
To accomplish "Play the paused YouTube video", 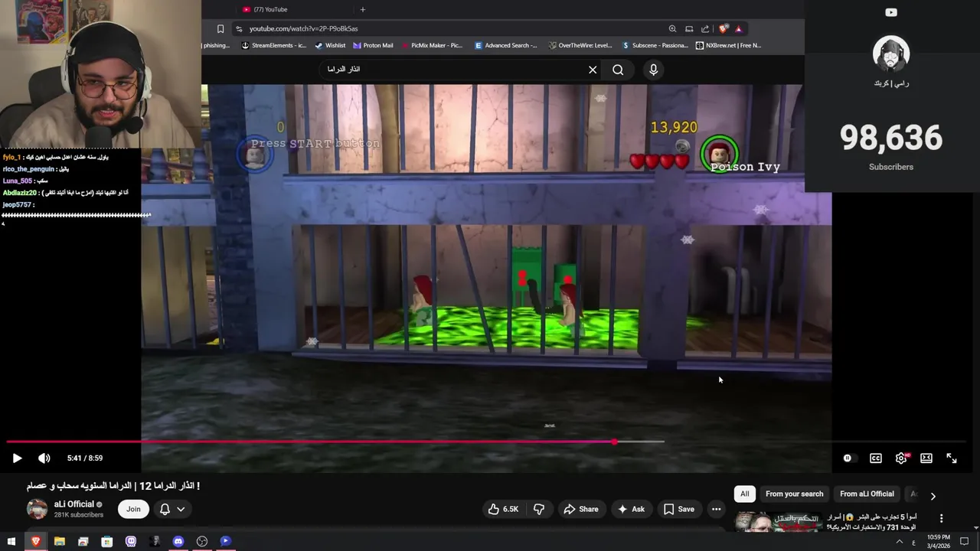I will click(17, 458).
